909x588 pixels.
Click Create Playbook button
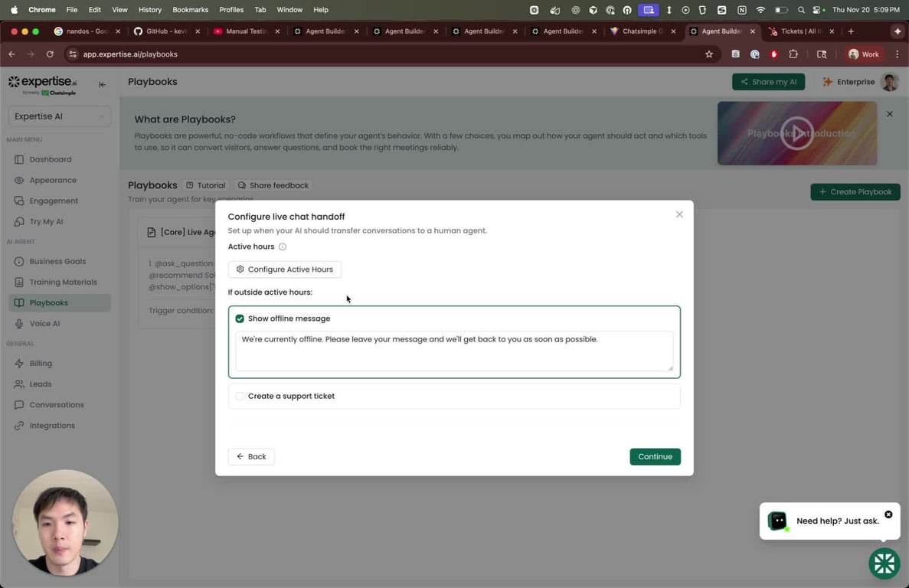pyautogui.click(x=855, y=191)
